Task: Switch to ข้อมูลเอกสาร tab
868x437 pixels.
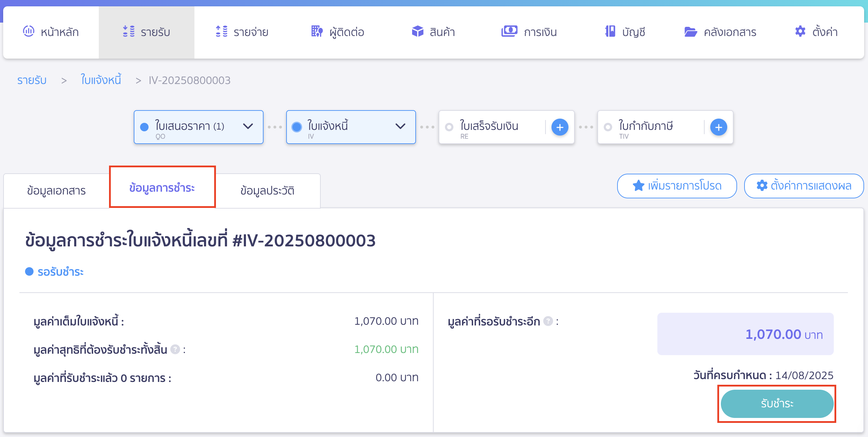Action: pos(56,191)
